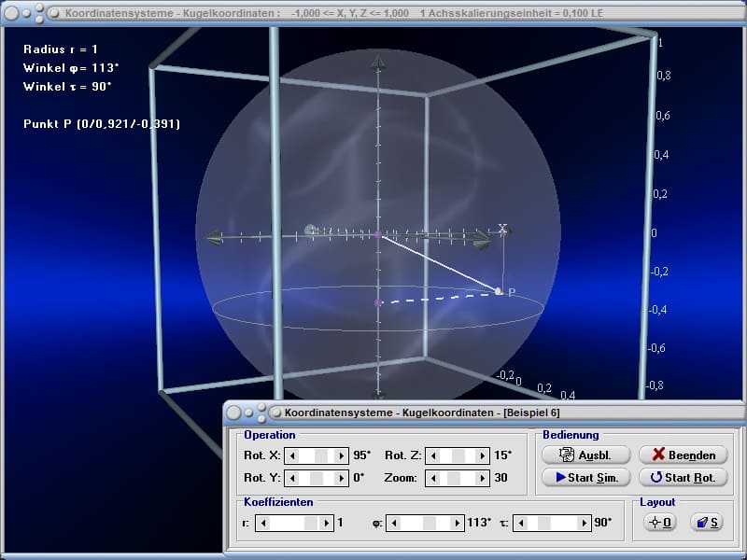Click the Rot. X scrollbar track
747x560 pixels.
[317, 455]
